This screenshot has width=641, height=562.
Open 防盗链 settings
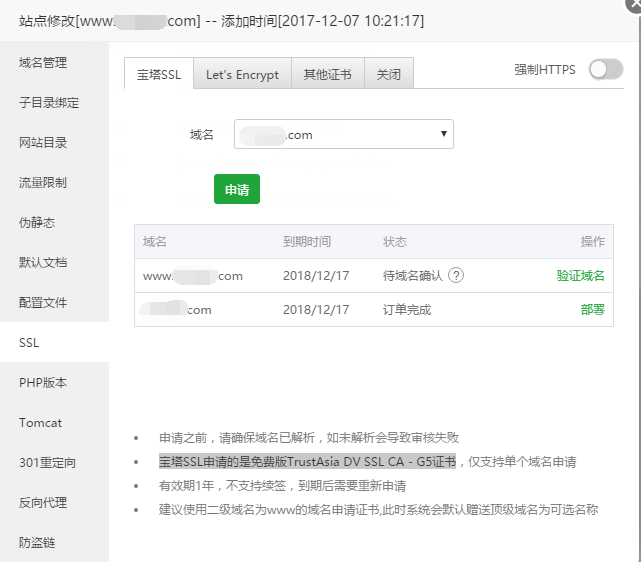[54, 543]
